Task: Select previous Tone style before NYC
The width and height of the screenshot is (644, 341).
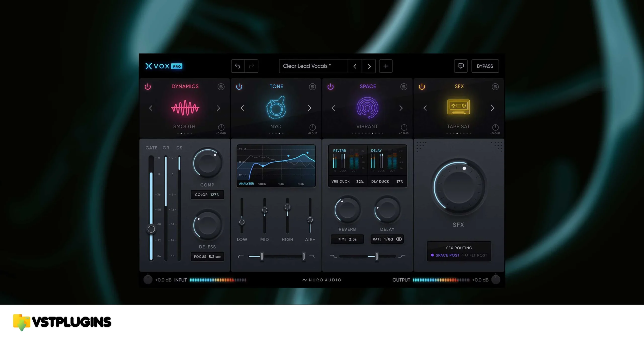Action: coord(242,108)
